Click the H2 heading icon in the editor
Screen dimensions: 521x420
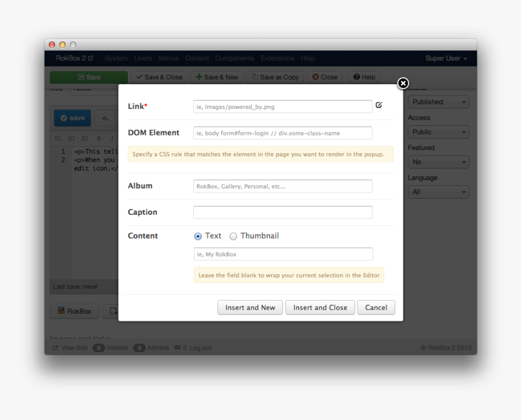click(71, 139)
